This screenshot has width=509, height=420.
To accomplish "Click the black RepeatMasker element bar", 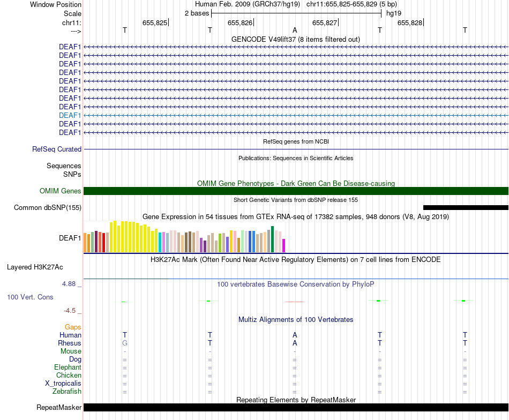I will click(296, 407).
